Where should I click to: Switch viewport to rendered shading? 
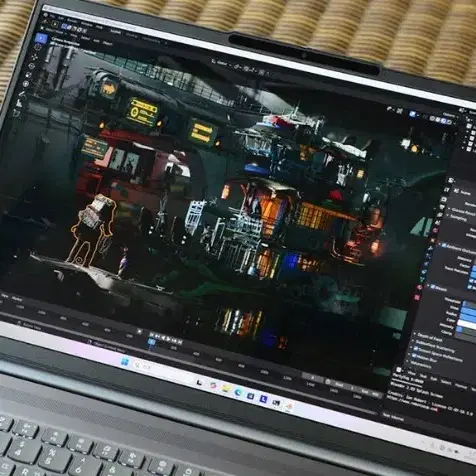449,122
